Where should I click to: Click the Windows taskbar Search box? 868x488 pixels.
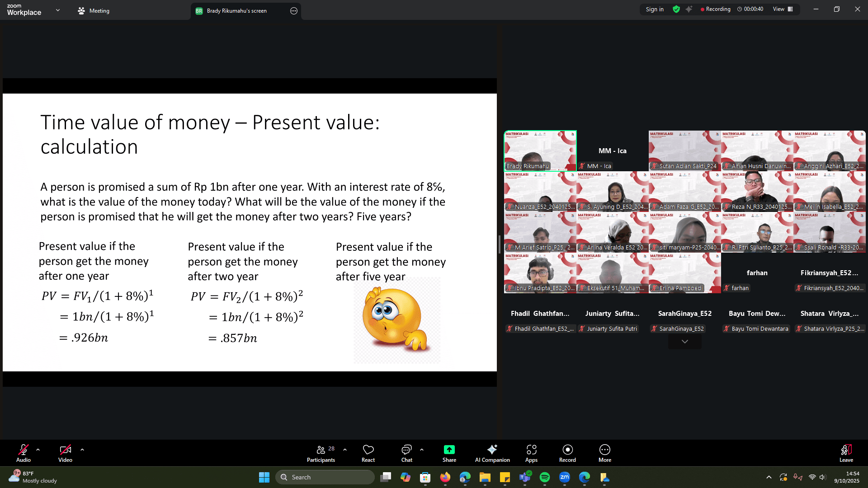click(325, 477)
